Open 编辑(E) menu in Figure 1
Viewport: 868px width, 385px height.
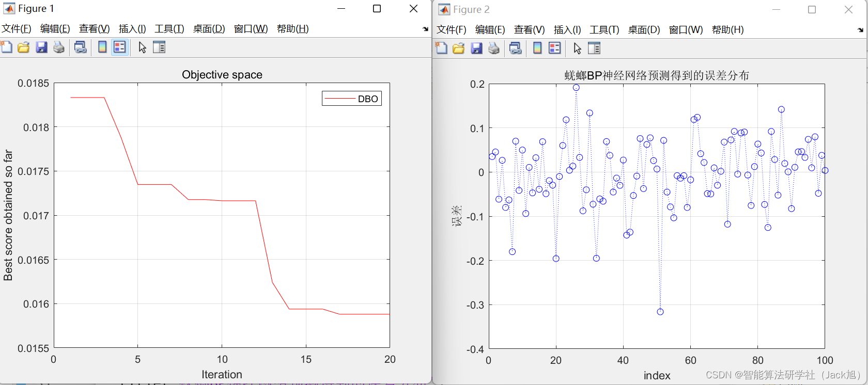(x=55, y=29)
